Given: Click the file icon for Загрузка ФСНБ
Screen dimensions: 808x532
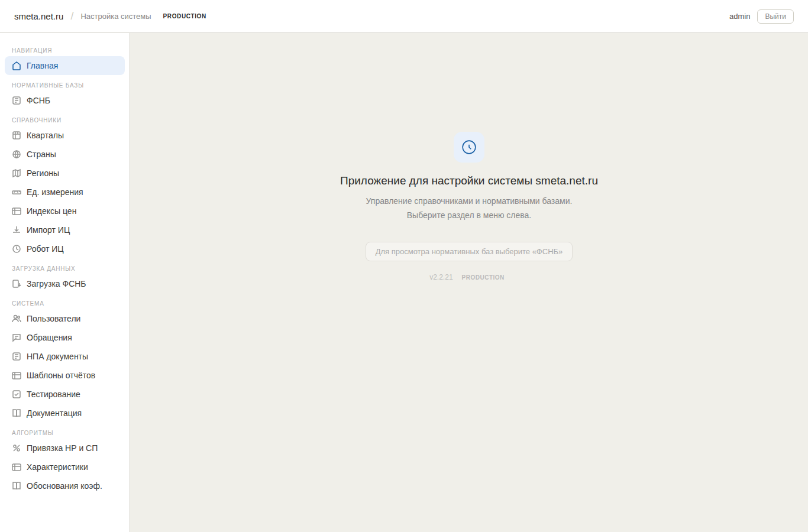Looking at the screenshot, I should pyautogui.click(x=17, y=284).
